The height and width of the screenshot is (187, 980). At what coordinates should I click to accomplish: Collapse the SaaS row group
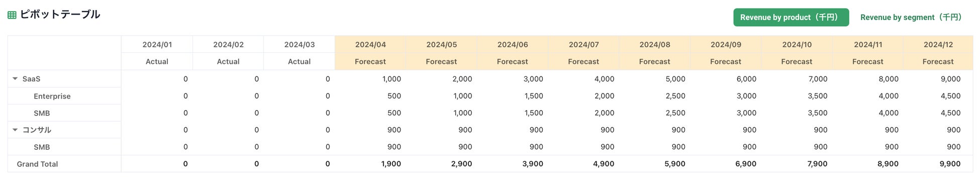point(15,79)
